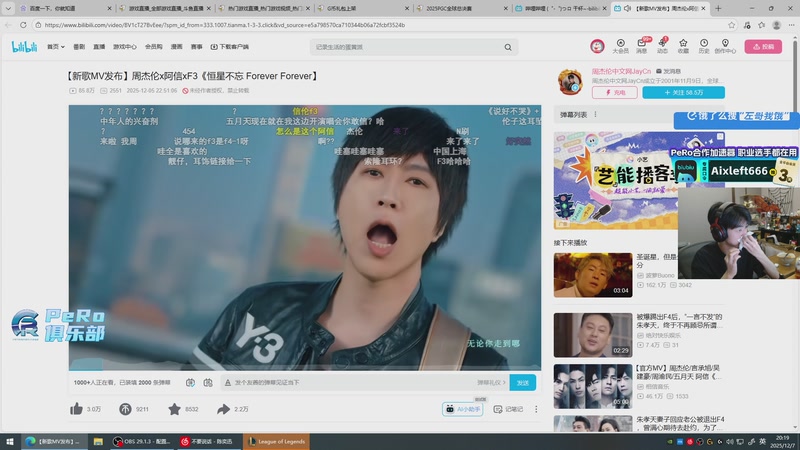Screen dimensions: 800x450
Task: Click the 投稿 upload button
Action: click(763, 46)
